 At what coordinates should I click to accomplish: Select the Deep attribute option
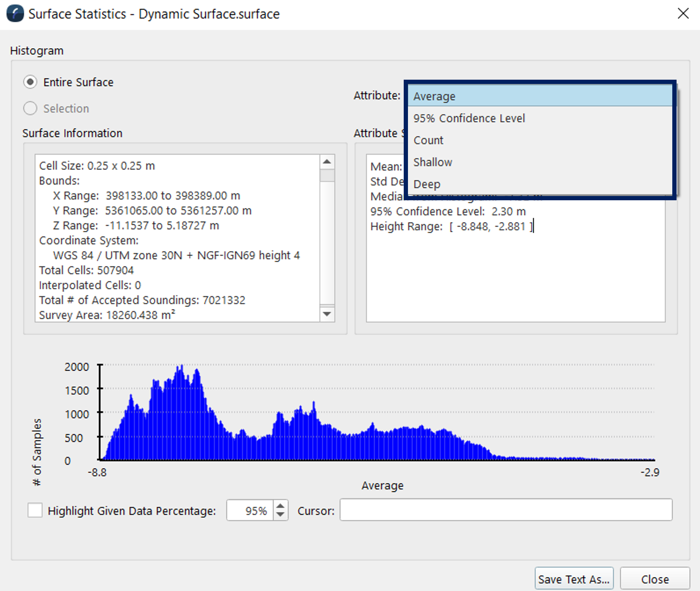click(540, 184)
